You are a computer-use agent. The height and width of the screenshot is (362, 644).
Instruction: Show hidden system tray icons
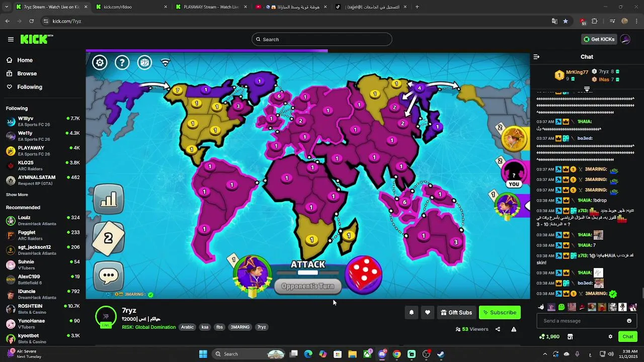[545, 354]
